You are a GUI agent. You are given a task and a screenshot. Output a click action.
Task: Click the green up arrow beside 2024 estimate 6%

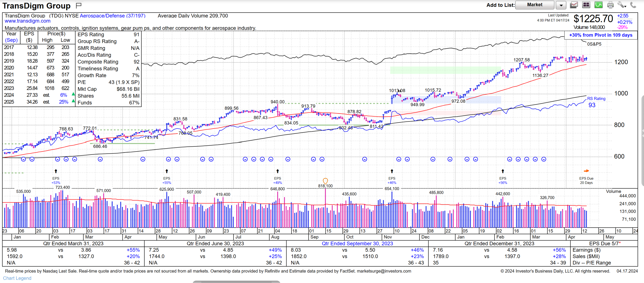click(x=73, y=94)
